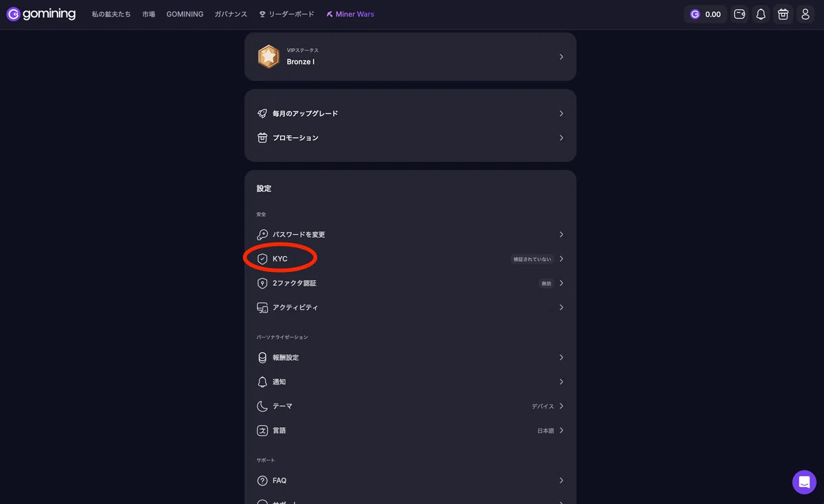Image resolution: width=824 pixels, height=504 pixels.
Task: Click the key icon for password change
Action: (x=262, y=234)
